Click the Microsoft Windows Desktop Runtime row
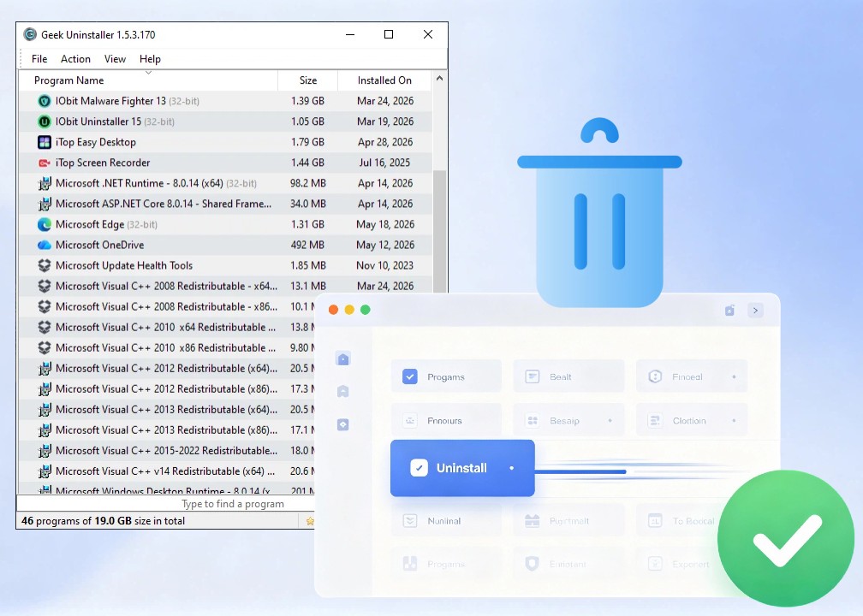863x616 pixels. [166, 489]
